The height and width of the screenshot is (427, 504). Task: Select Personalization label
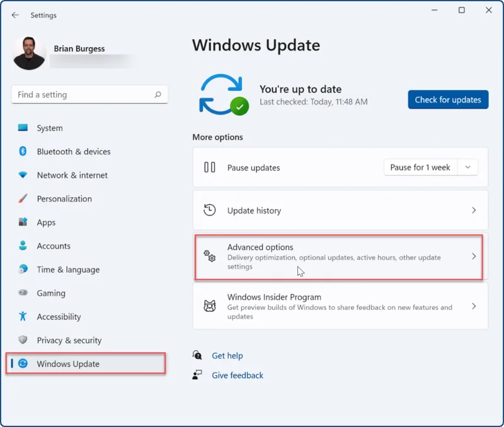(64, 198)
